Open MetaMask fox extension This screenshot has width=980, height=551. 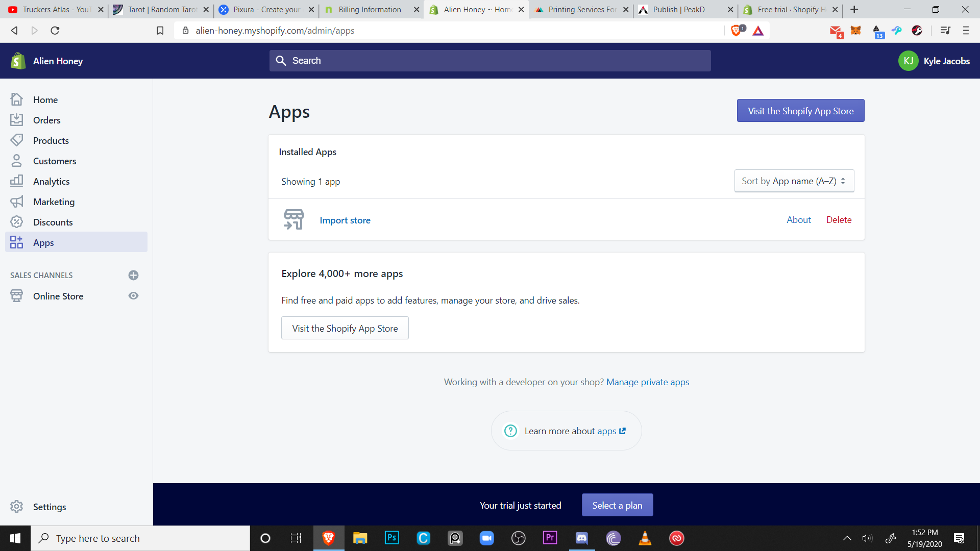point(856,31)
